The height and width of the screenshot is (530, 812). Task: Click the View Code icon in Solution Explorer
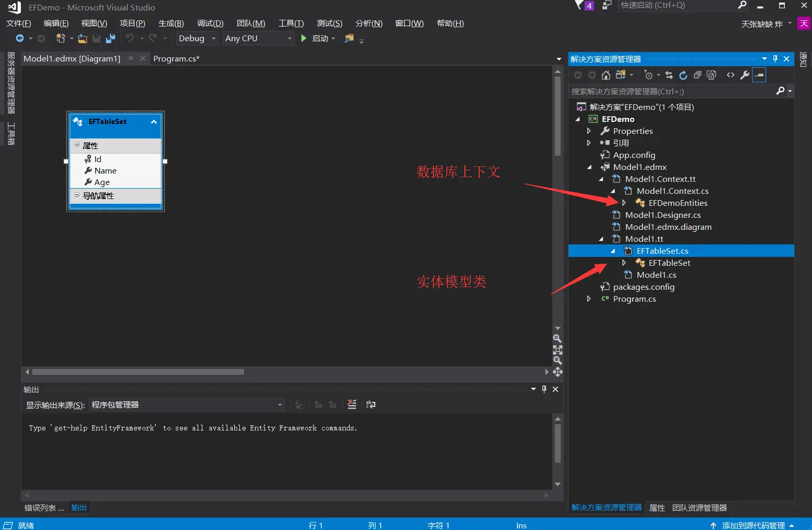point(731,75)
